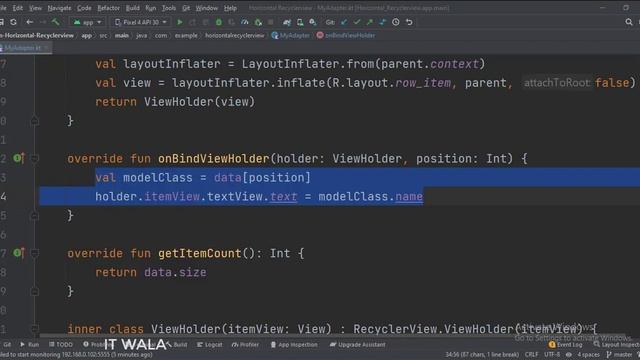Show Git history clock icon
Screen dimensions: 640x360
click(x=396, y=22)
